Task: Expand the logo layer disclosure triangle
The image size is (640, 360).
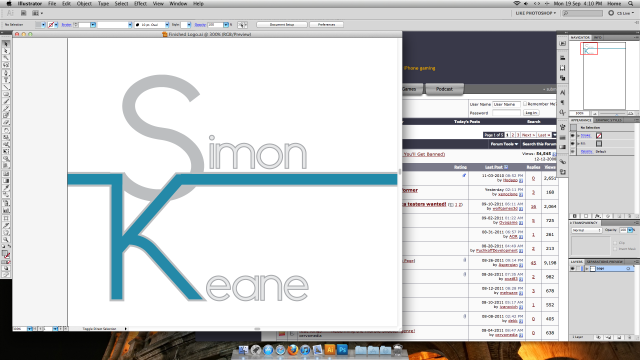Action: click(x=587, y=269)
